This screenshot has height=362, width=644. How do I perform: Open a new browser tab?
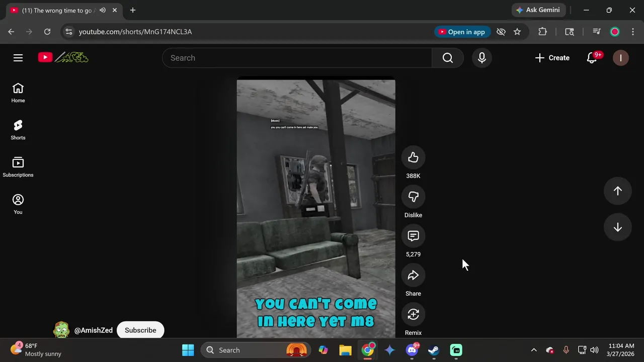pyautogui.click(x=133, y=10)
